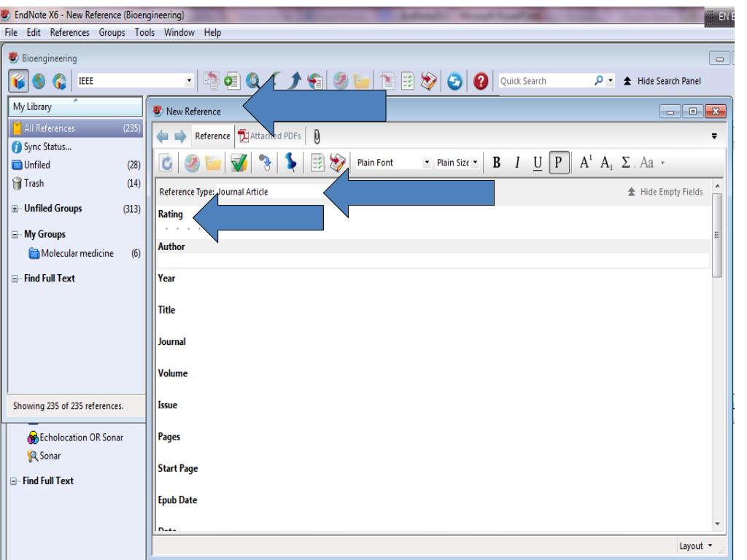The image size is (747, 560).
Task: Toggle Symbol font sigma button
Action: coord(626,163)
